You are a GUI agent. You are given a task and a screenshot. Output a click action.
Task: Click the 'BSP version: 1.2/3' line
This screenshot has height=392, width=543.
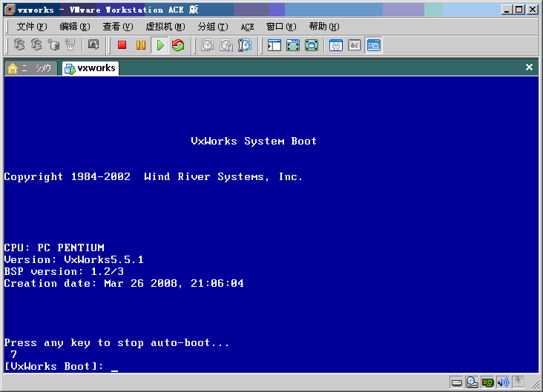[x=64, y=271]
